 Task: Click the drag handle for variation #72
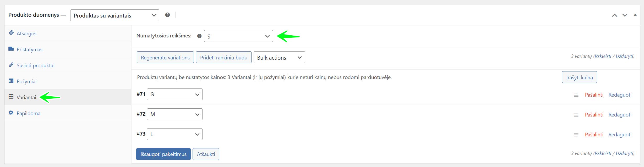[x=576, y=115]
